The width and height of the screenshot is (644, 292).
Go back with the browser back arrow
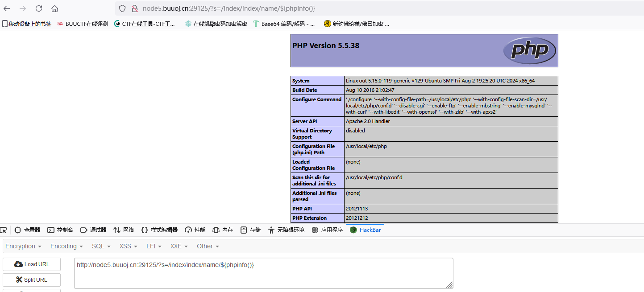click(x=7, y=8)
